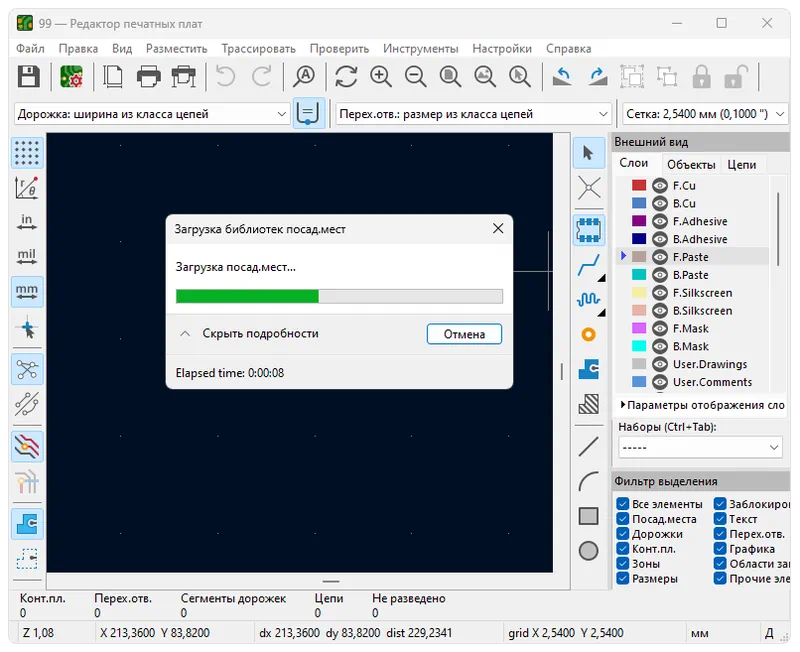Click Zoom to fit page icon

click(451, 77)
